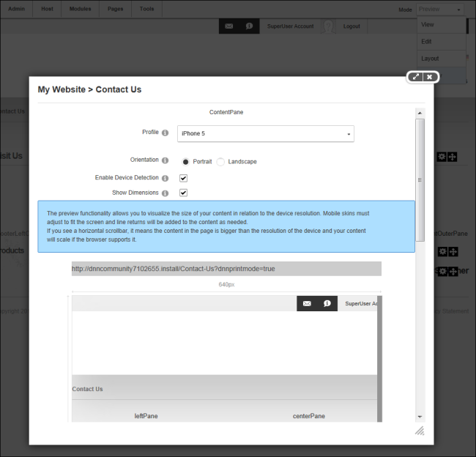The image size is (476, 457).
Task: Open the Mode Preview dropdown
Action: (440, 10)
